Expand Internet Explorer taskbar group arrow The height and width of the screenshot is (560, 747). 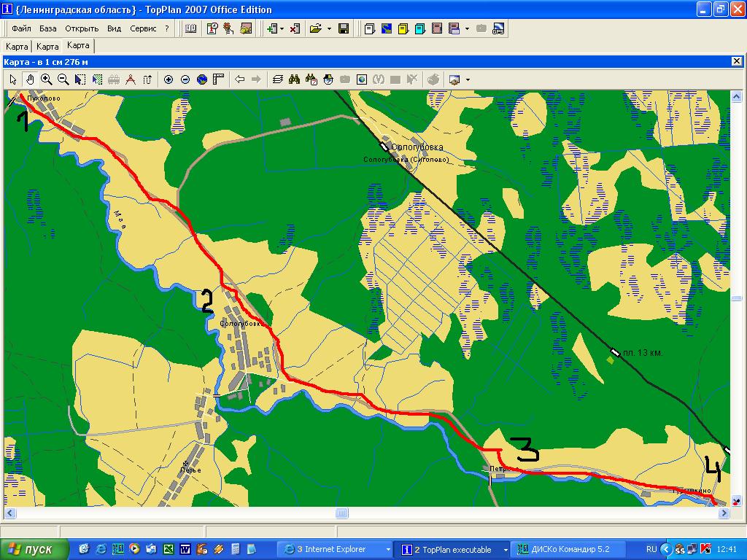[x=387, y=549]
